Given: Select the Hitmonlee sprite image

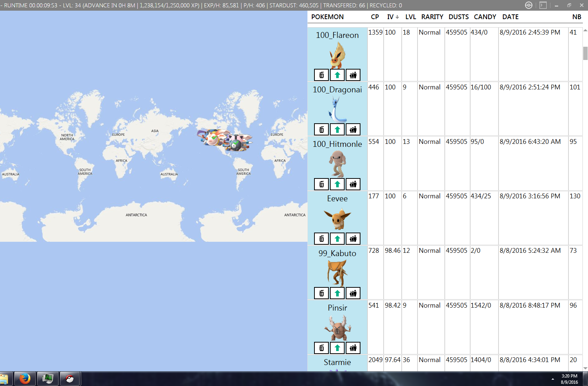Looking at the screenshot, I should tap(337, 164).
